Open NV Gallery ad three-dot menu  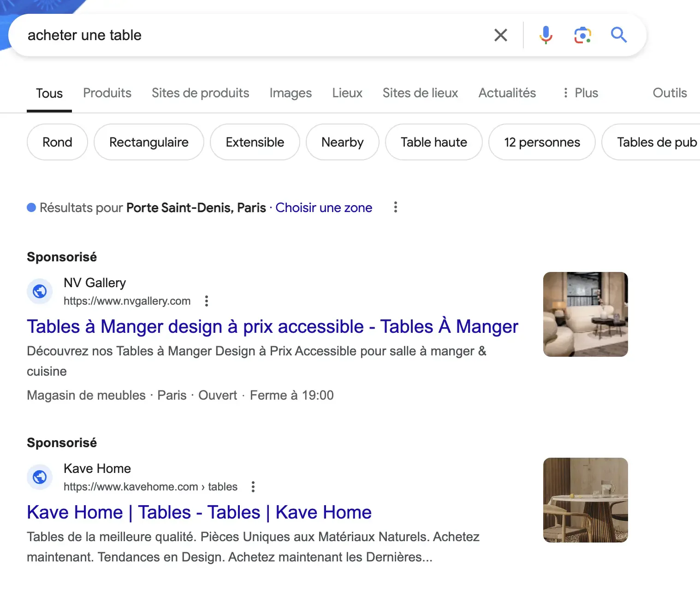[x=207, y=301]
